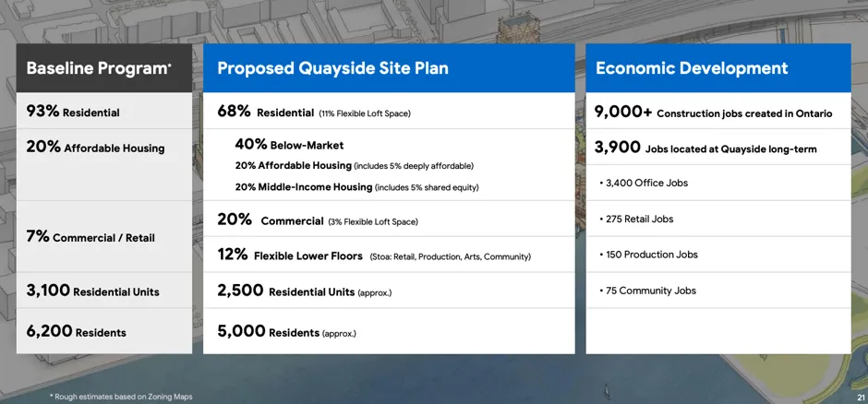Screen dimensions: 868x404
Task: Click '(3% Flexible Loft Space)' note
Action: pos(372,222)
